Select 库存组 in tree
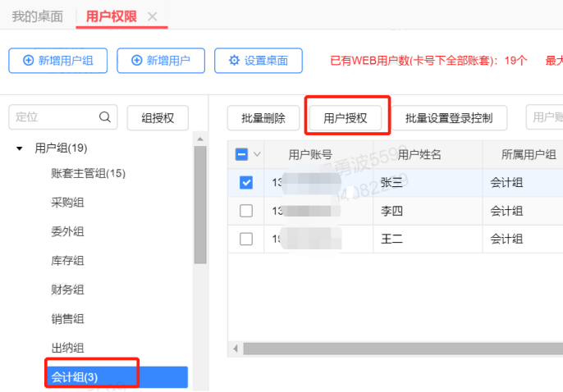This screenshot has height=392, width=563. (67, 261)
